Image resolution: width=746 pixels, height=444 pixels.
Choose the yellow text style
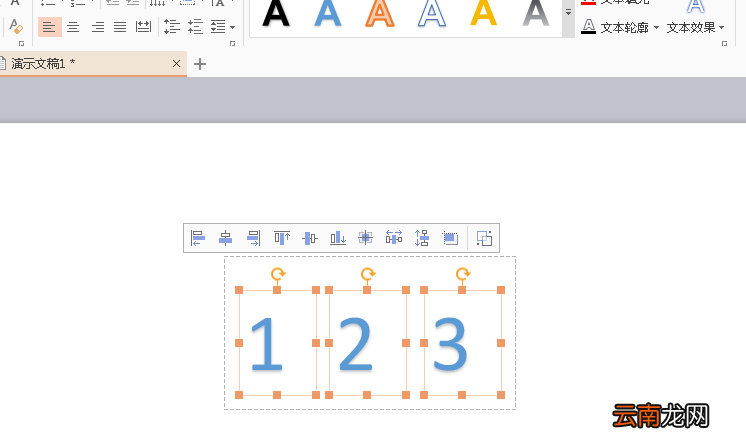[484, 13]
